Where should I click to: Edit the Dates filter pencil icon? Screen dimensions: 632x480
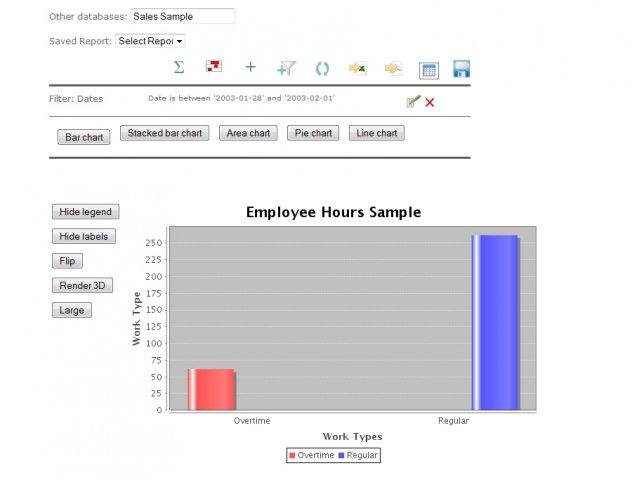coord(414,102)
